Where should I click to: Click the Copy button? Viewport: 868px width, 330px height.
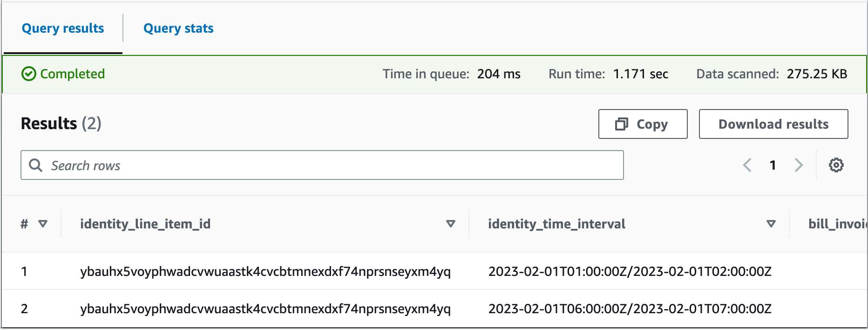coord(643,124)
